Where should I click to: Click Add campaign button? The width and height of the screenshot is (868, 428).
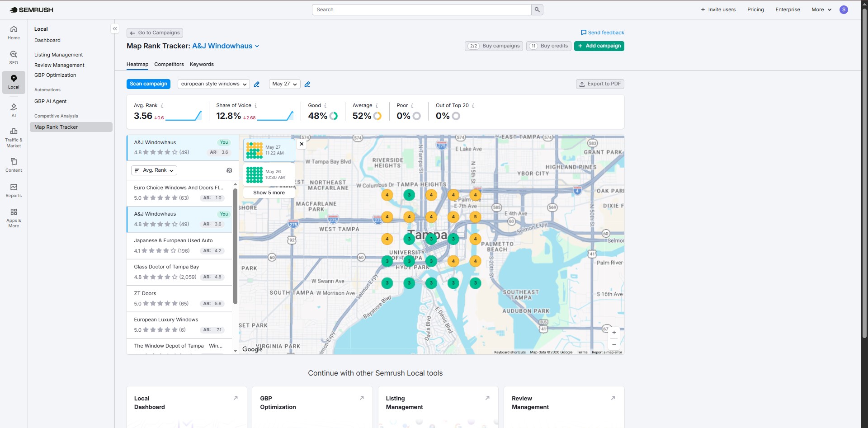pyautogui.click(x=599, y=46)
